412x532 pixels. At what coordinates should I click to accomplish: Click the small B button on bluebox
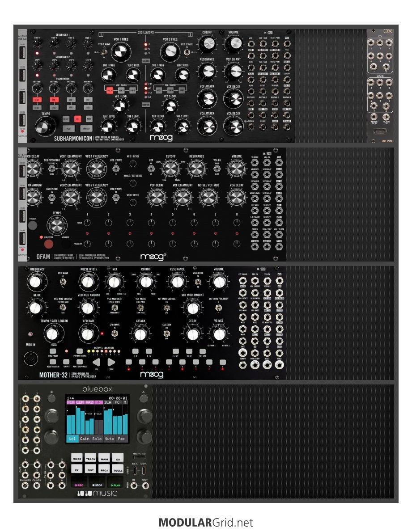(51, 398)
